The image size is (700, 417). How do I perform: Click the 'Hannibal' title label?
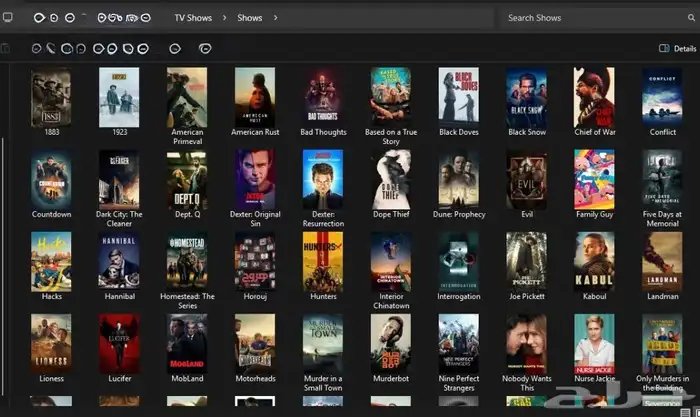[x=120, y=296]
